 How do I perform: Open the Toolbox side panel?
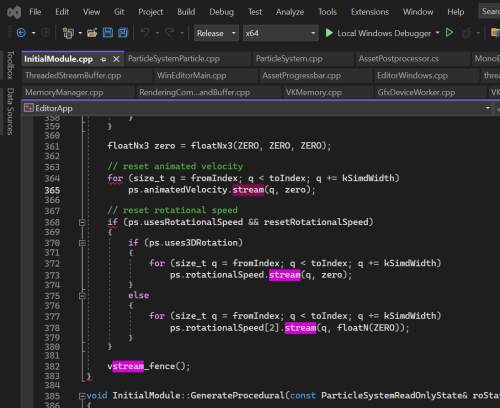point(10,65)
